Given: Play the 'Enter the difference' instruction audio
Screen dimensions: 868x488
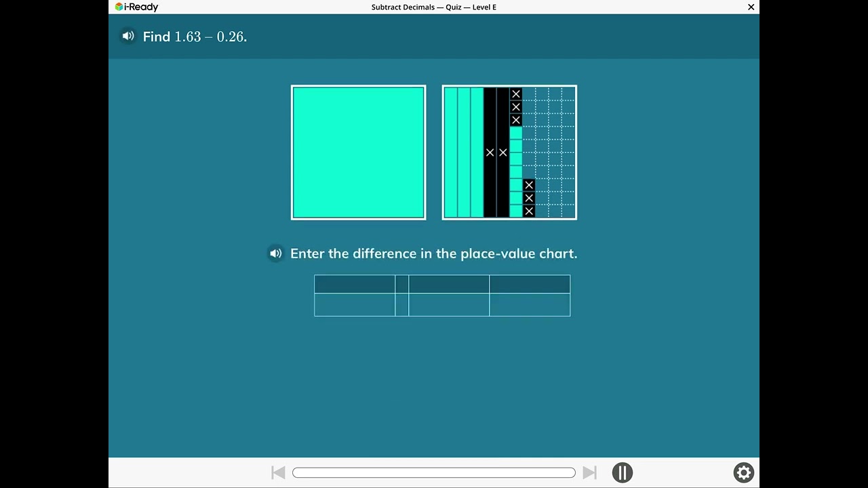Looking at the screenshot, I should (x=275, y=253).
